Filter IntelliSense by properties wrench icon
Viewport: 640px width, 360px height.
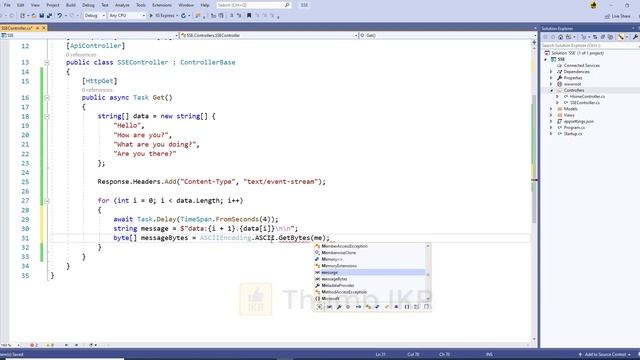click(339, 307)
